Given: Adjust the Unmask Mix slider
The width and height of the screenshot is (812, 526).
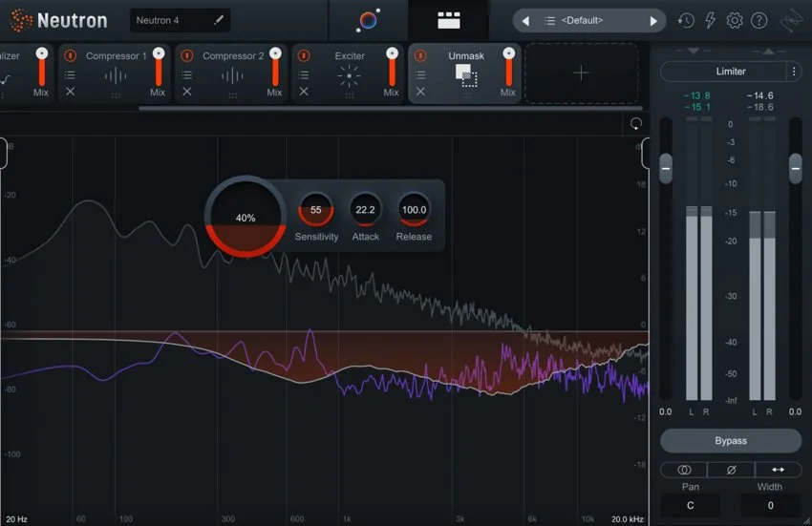Looking at the screenshot, I should (x=509, y=68).
